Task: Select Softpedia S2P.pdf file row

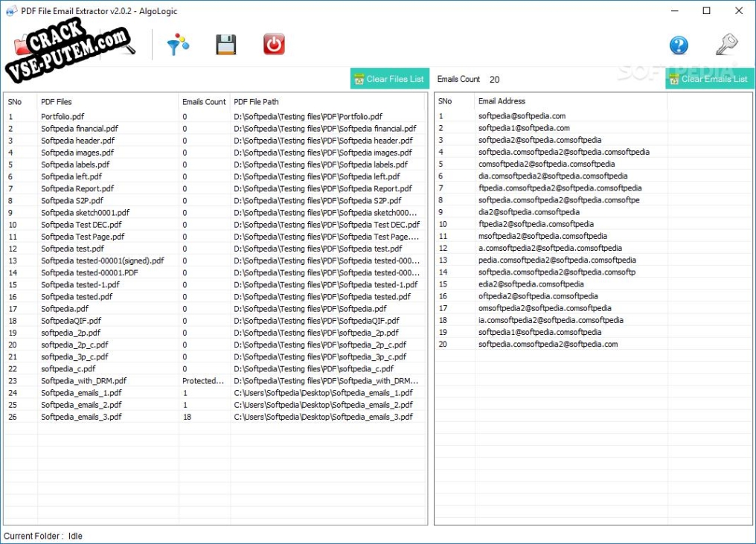Action: pos(215,201)
